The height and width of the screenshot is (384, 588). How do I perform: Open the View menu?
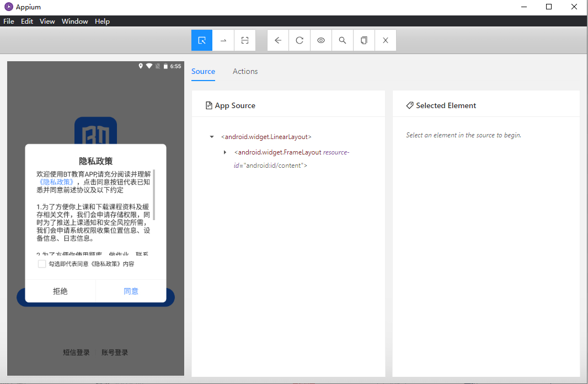click(x=47, y=22)
